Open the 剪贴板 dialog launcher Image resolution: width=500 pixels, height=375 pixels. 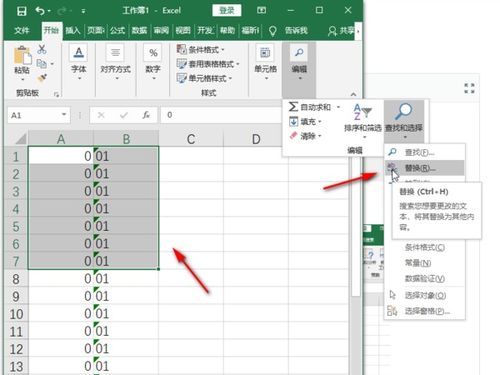pos(56,95)
